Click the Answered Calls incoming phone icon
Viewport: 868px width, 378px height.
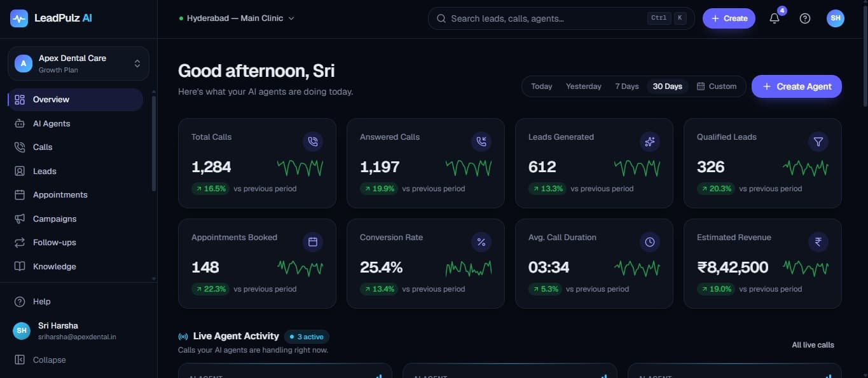click(481, 142)
